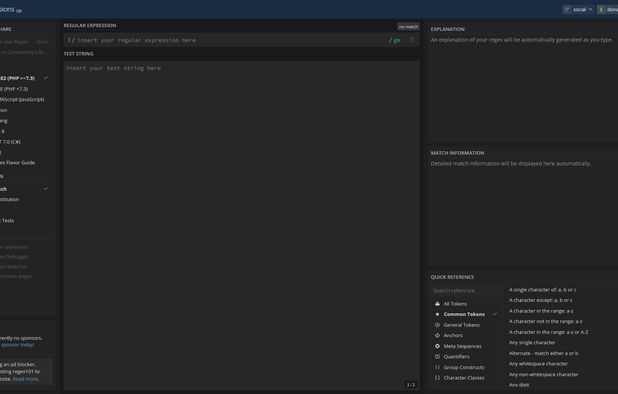Image resolution: width=618 pixels, height=394 pixels.
Task: Open the social dropdown menu
Action: pyautogui.click(x=578, y=9)
